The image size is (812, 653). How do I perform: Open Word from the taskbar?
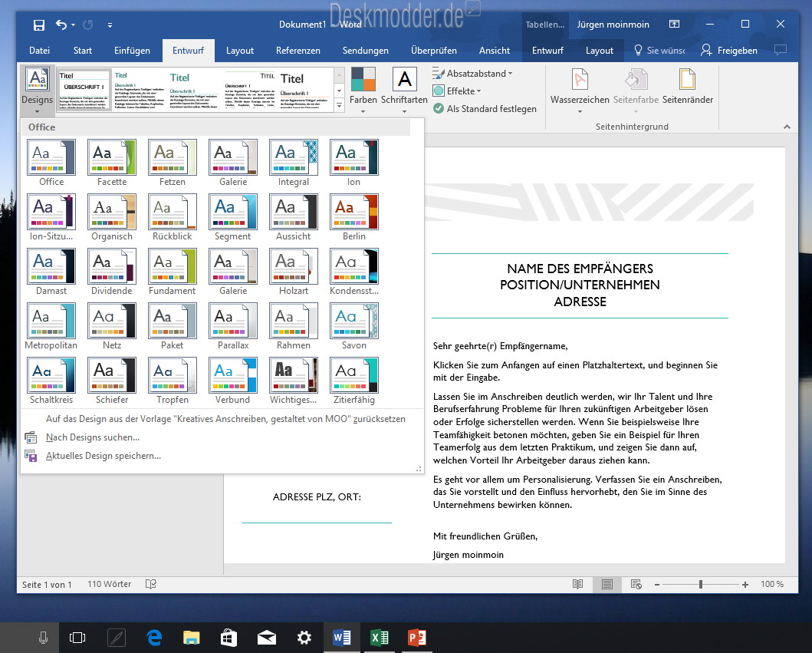click(341, 637)
